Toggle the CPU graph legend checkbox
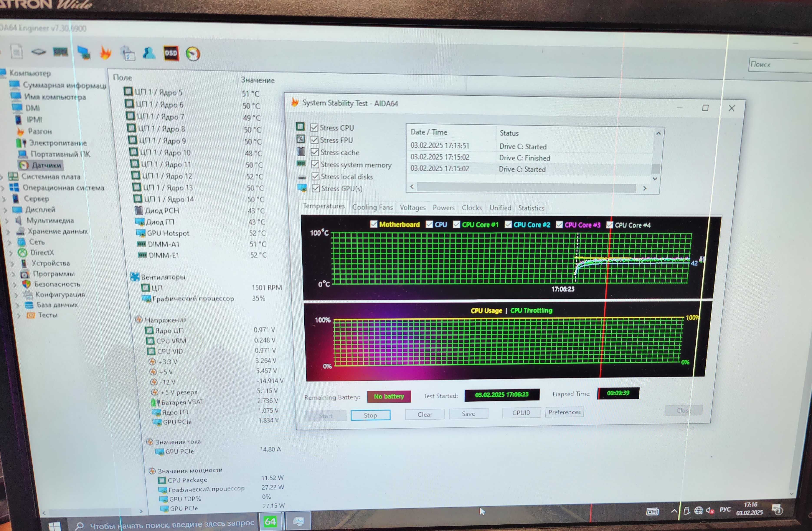The image size is (812, 531). pos(429,224)
